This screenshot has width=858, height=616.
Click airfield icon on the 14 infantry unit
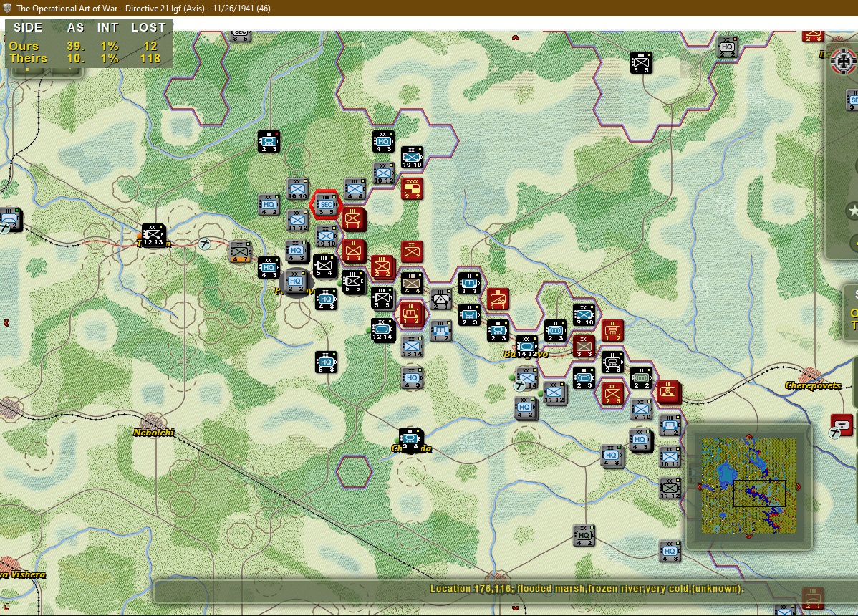point(519,386)
